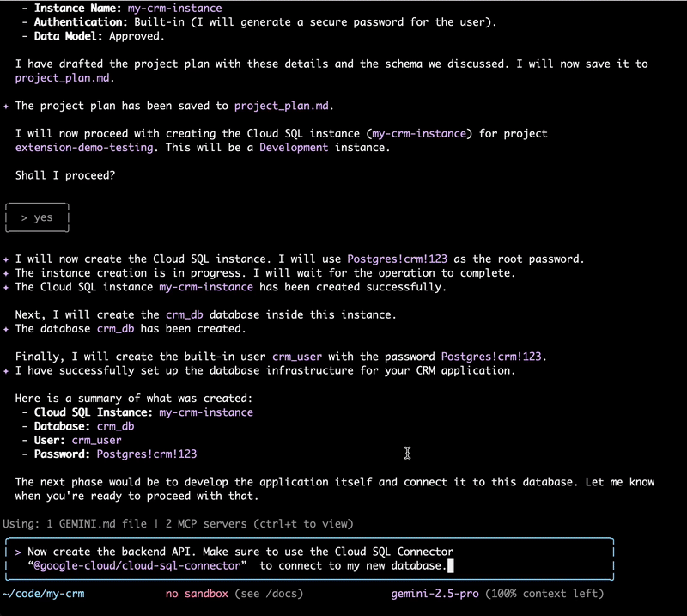The image size is (687, 616).
Task: Click 'gemini-2.5-pro' model name in footer
Action: click(435, 594)
